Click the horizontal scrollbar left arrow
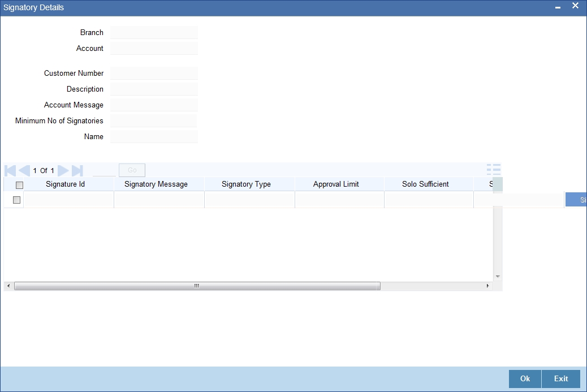 pyautogui.click(x=8, y=286)
